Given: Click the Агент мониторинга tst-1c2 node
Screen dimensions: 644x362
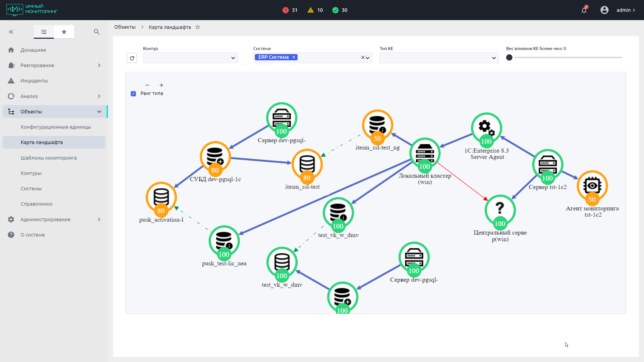Looking at the screenshot, I should click(x=592, y=186).
